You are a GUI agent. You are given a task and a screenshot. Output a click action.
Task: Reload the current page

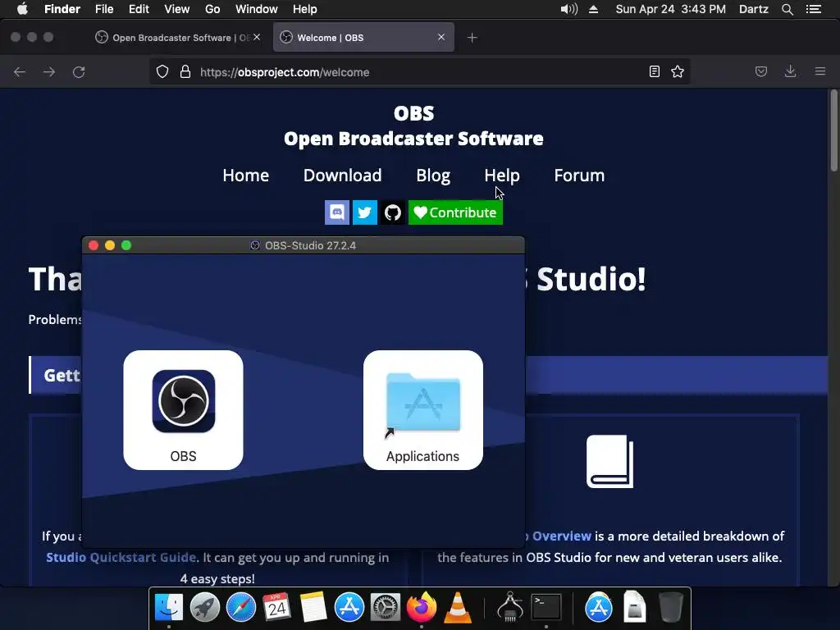pos(79,72)
